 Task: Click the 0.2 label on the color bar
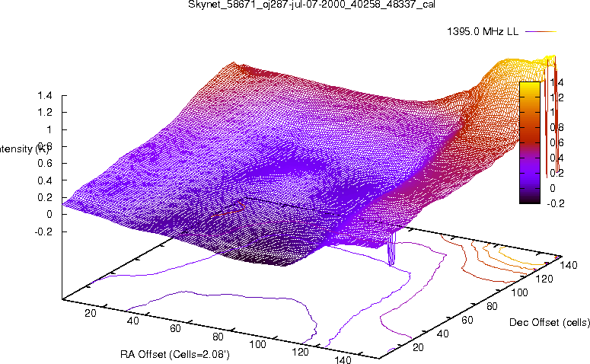pos(557,173)
